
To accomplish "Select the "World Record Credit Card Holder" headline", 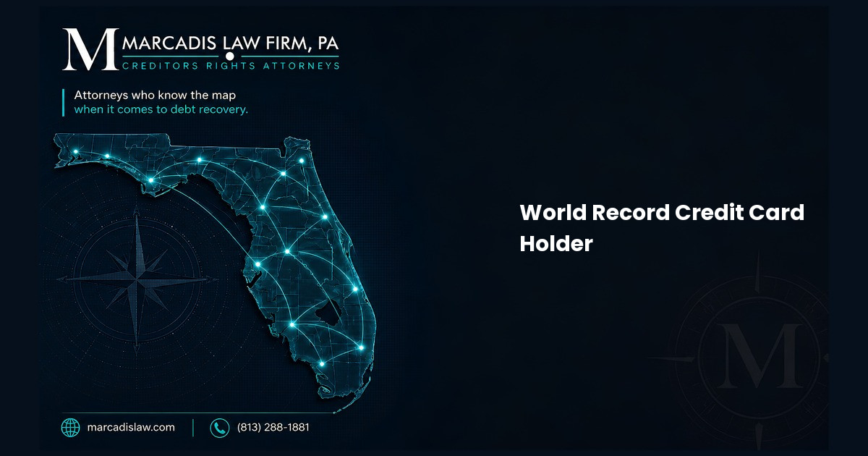I will pyautogui.click(x=662, y=228).
